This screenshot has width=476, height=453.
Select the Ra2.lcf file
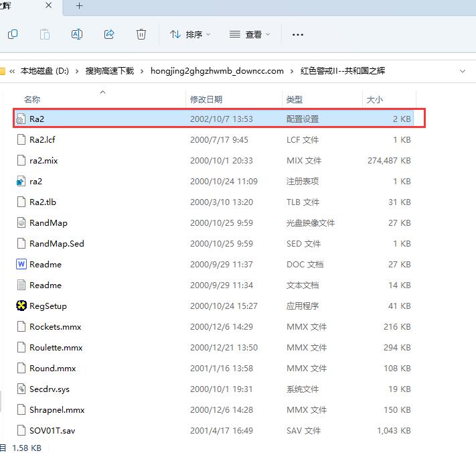click(215, 139)
